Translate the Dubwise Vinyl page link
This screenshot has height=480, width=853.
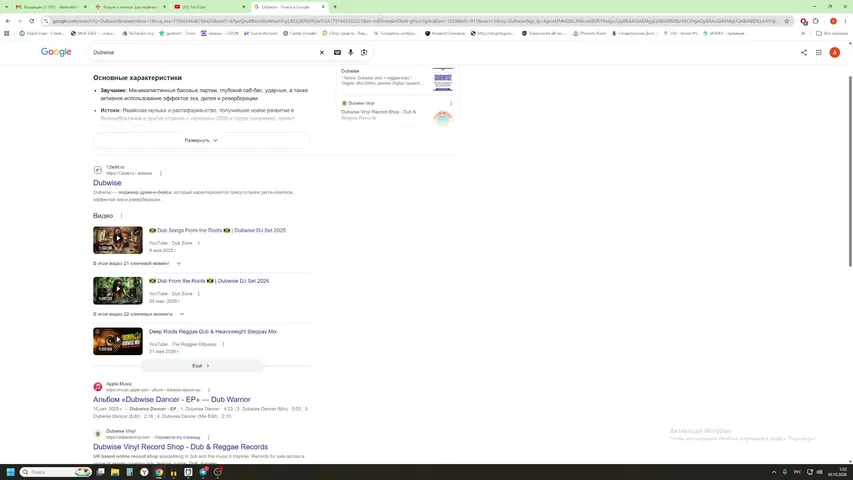[177, 437]
